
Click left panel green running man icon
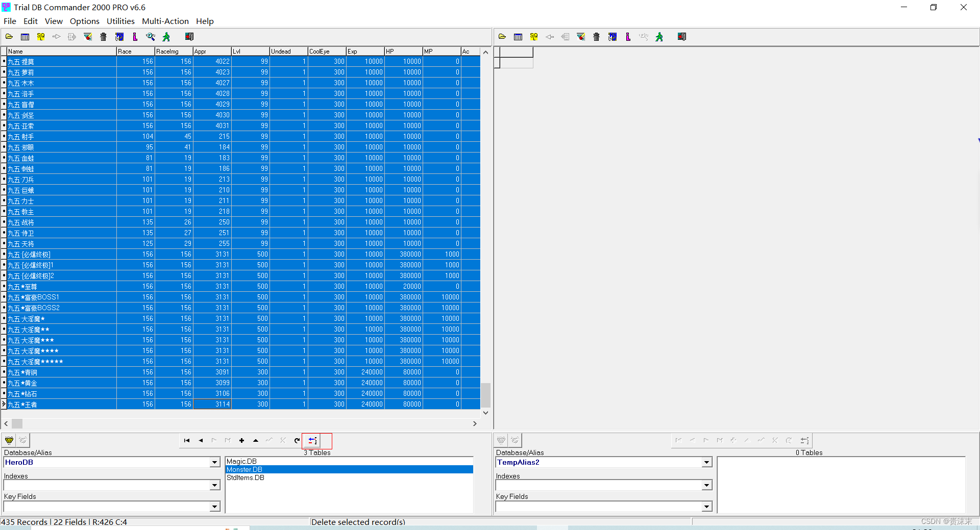tap(166, 37)
